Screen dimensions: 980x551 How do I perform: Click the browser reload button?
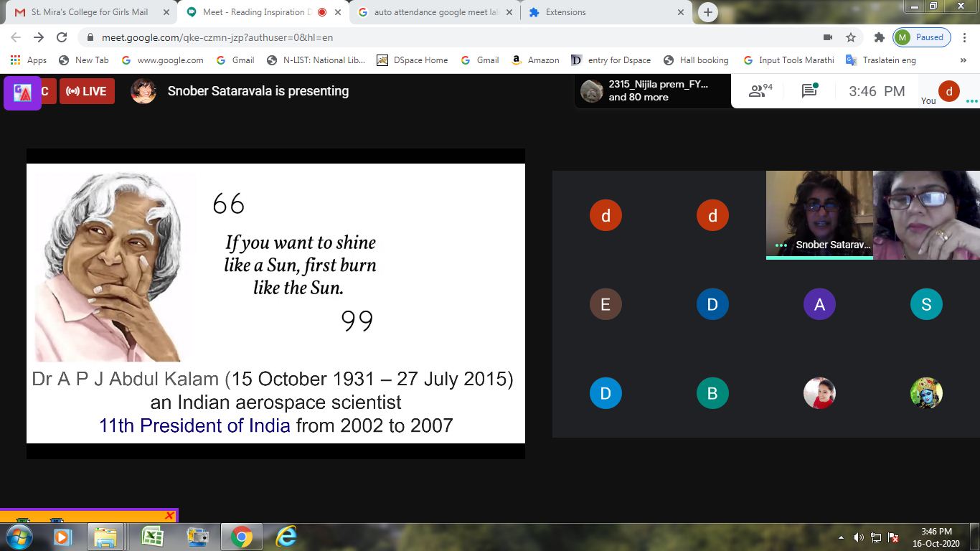click(x=62, y=37)
